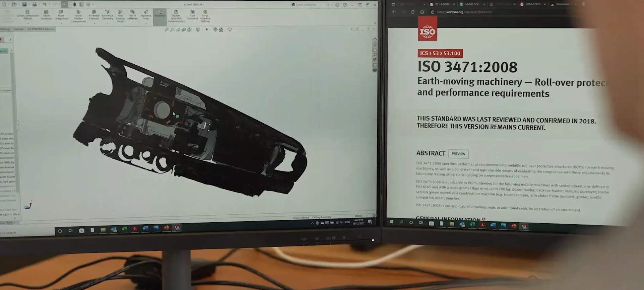Switch to the Evaluate tab

tap(18, 29)
